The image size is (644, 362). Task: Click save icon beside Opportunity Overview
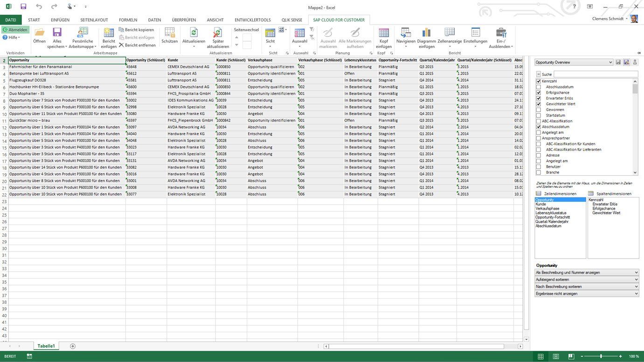(618, 62)
